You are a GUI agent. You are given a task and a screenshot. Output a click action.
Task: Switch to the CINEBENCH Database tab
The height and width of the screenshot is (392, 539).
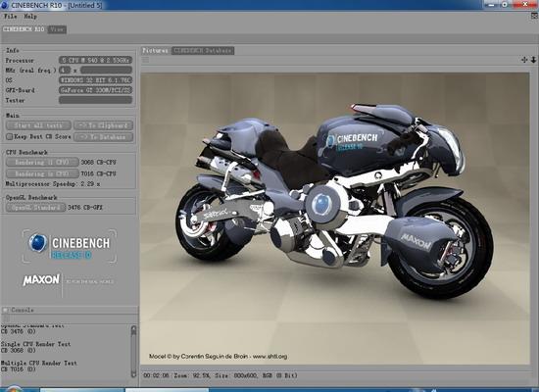click(203, 51)
